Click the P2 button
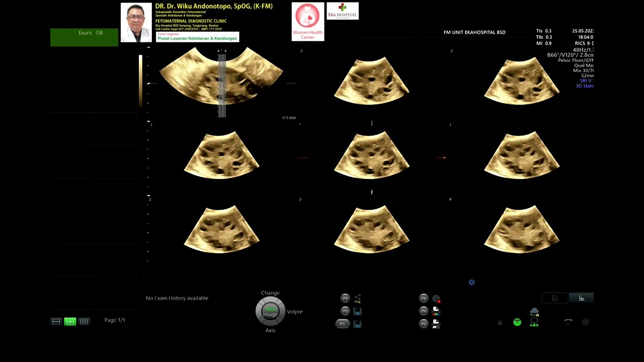This screenshot has height=362, width=644. pyautogui.click(x=424, y=323)
